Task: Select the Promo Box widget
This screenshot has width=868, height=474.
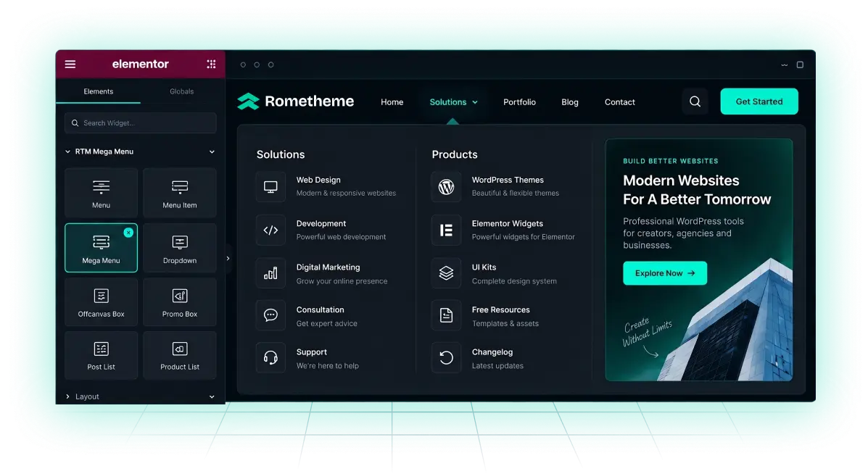Action: (x=179, y=302)
